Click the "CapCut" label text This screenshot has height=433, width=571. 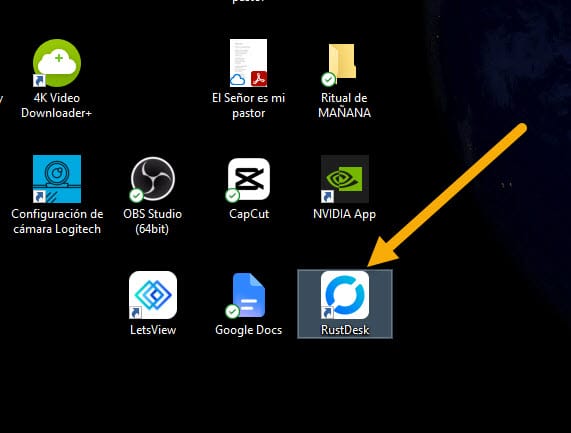pos(249,214)
